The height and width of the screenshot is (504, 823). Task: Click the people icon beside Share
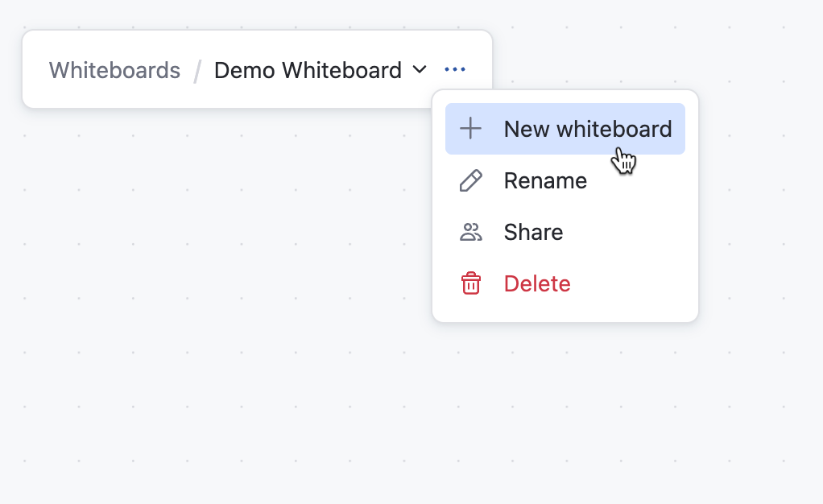[x=470, y=232]
